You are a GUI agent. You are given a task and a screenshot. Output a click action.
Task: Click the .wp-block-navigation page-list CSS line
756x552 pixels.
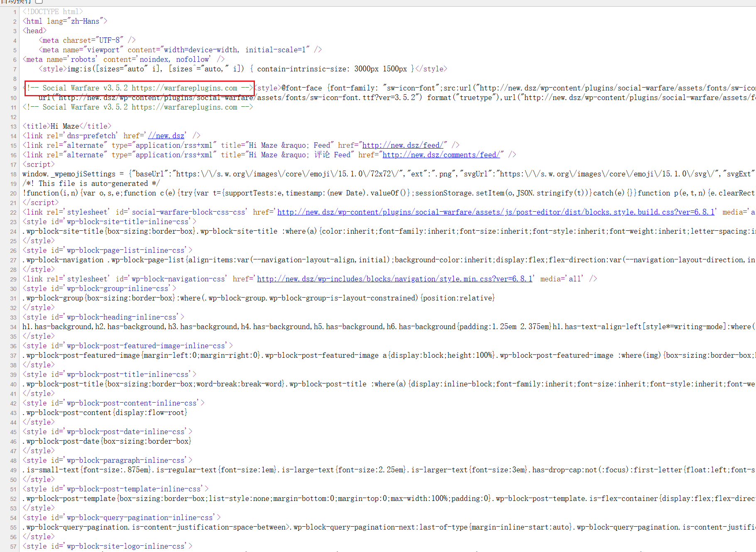coord(389,260)
